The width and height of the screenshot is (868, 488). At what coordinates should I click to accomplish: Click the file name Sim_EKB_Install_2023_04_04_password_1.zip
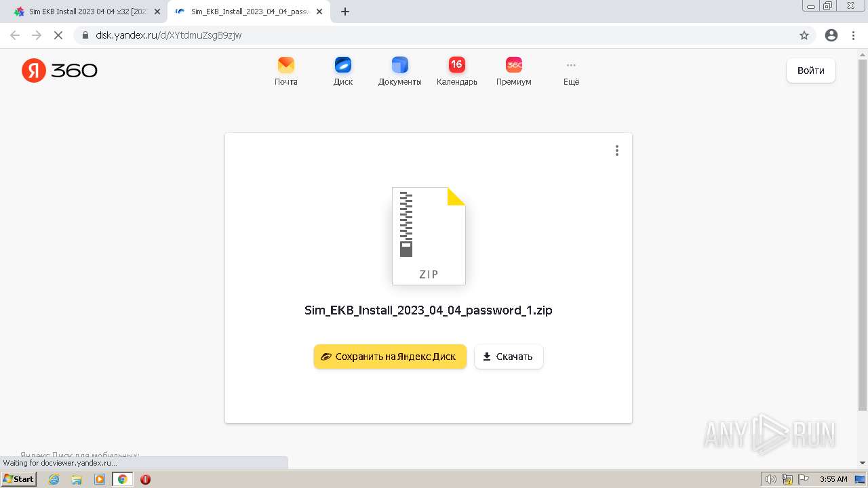[429, 310]
